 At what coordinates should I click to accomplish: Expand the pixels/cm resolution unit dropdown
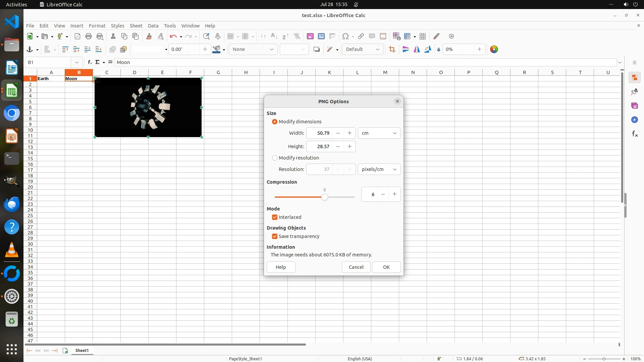coord(379,169)
